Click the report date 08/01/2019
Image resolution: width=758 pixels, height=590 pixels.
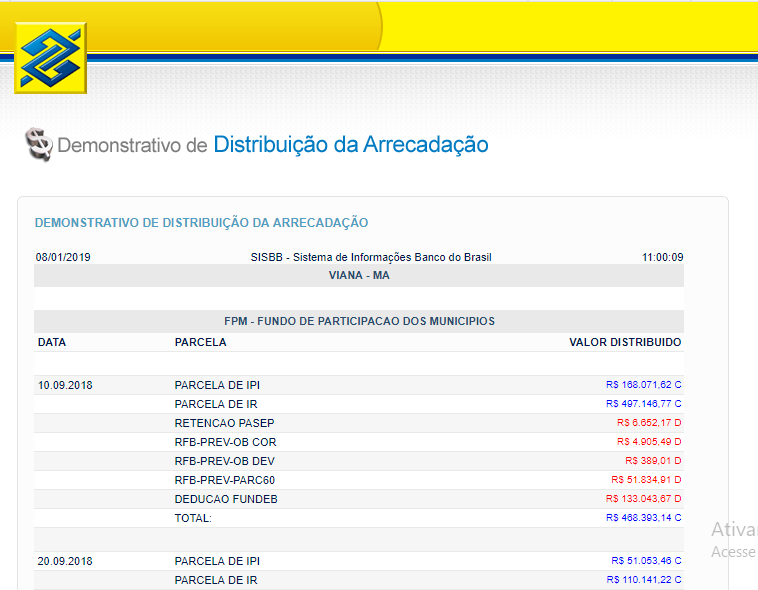63,257
